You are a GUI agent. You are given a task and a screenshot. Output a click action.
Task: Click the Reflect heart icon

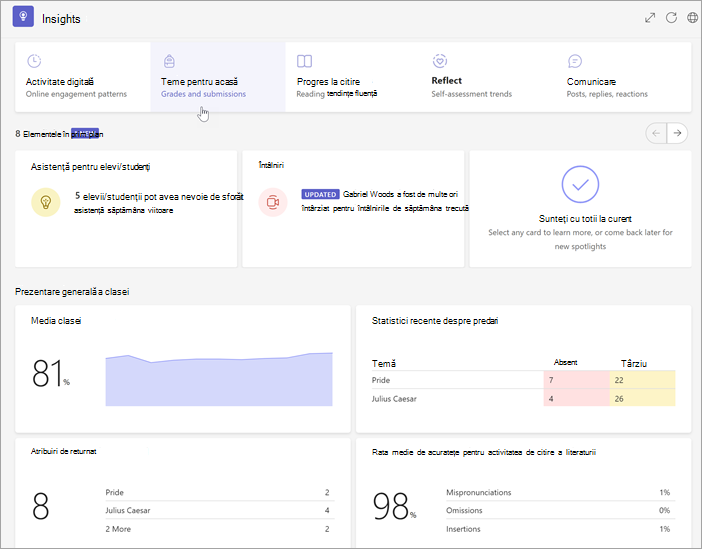(440, 61)
